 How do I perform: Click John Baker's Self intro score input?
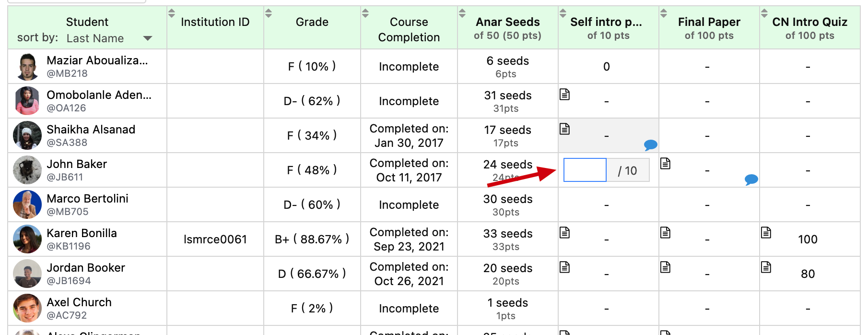[x=585, y=170]
